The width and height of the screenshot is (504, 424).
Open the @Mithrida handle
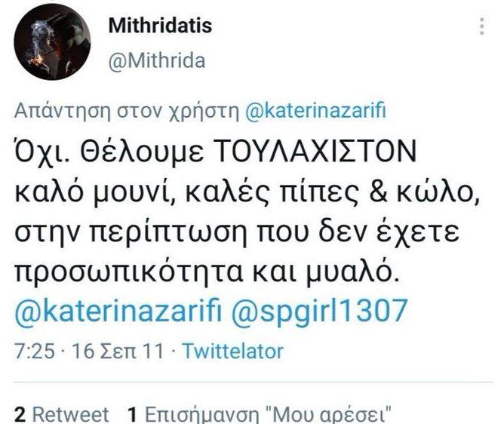157,60
